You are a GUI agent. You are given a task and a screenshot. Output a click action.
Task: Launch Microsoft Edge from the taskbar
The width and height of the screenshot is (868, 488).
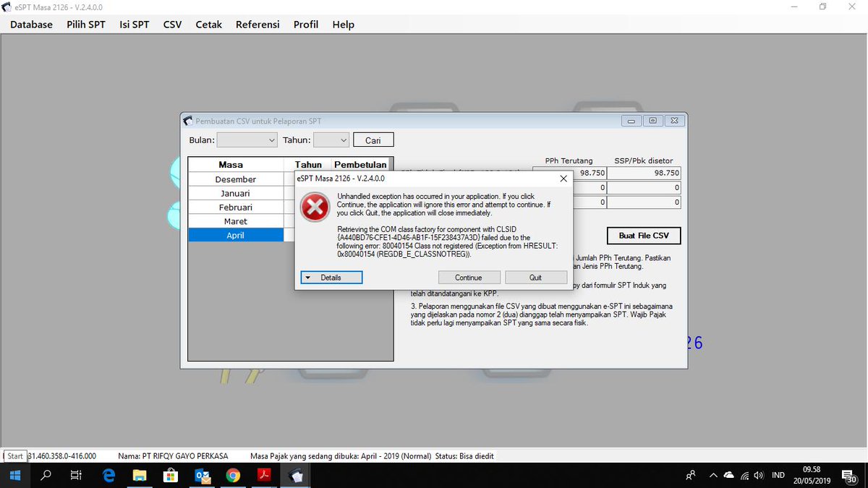pyautogui.click(x=109, y=476)
